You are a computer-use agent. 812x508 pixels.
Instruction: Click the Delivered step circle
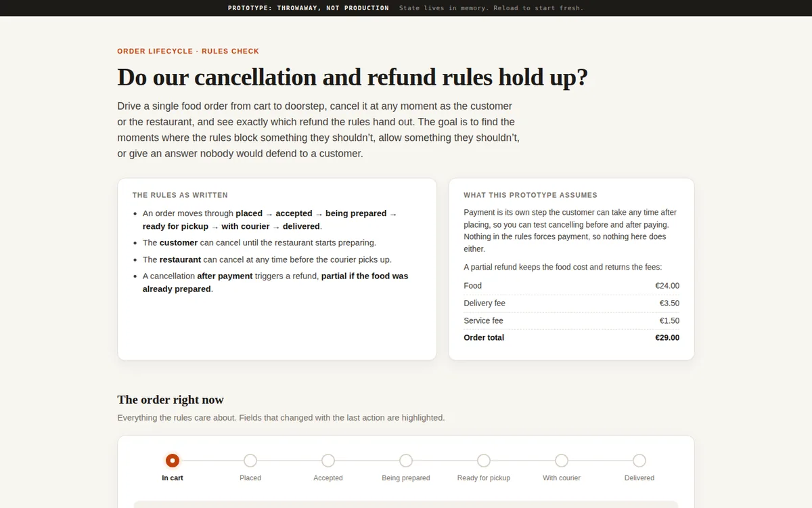tap(639, 461)
